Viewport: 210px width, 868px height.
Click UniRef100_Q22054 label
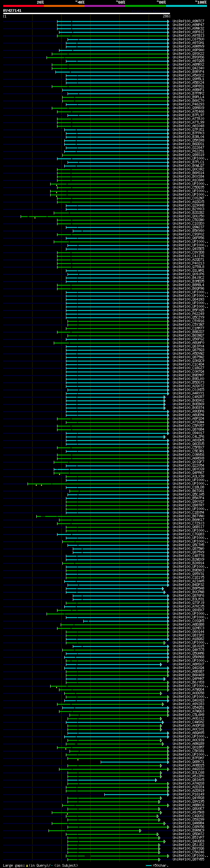(x=188, y=466)
